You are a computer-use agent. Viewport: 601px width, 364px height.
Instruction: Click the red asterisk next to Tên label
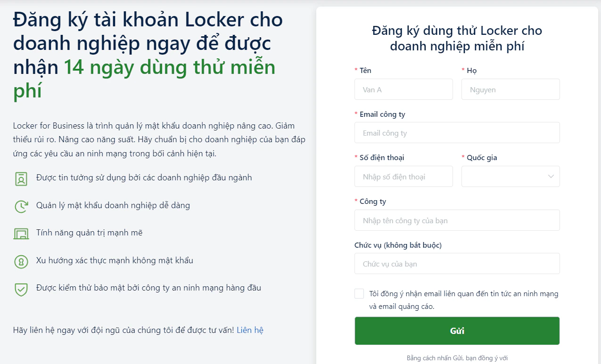point(356,70)
